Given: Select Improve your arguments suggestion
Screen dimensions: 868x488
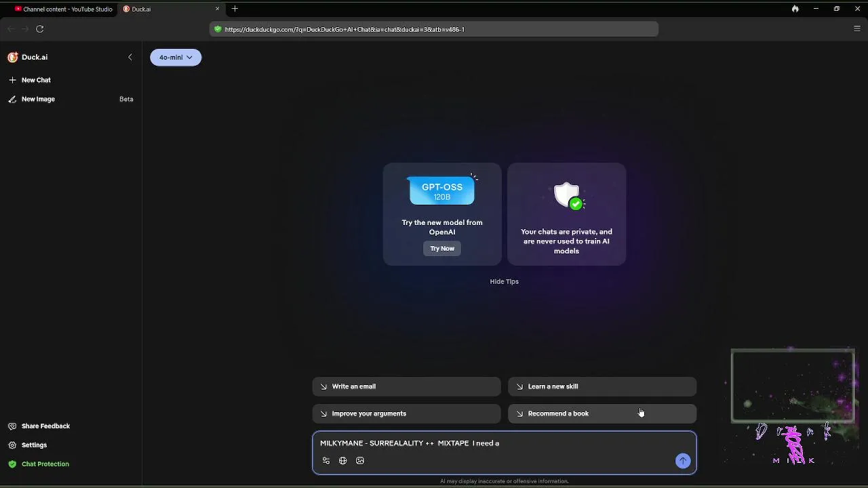Looking at the screenshot, I should pyautogui.click(x=406, y=413).
